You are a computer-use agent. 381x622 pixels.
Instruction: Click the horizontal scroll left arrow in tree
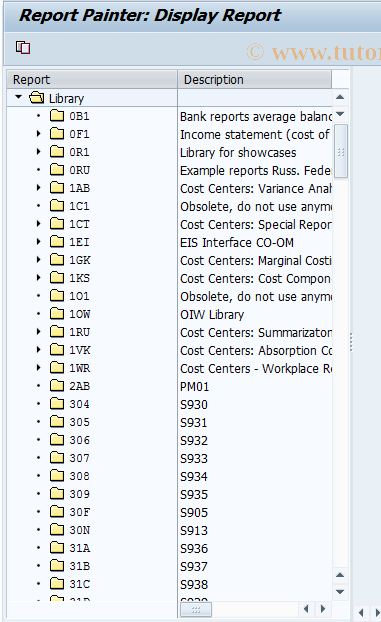(x=306, y=609)
